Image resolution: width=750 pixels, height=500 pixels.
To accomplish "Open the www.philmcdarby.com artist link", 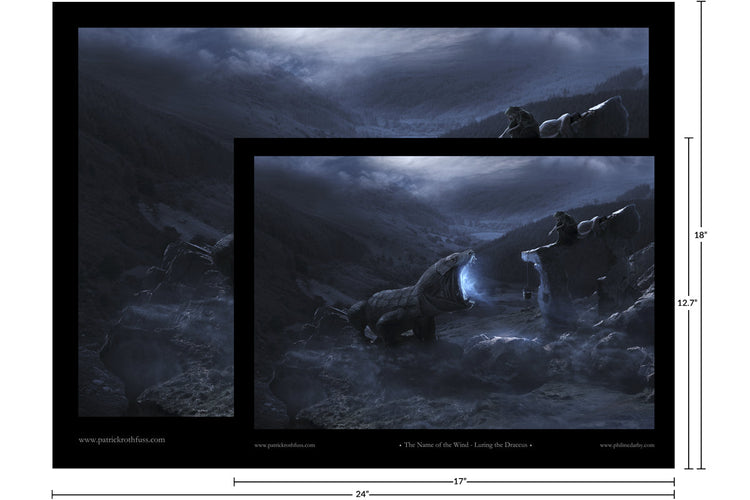I will tap(626, 445).
